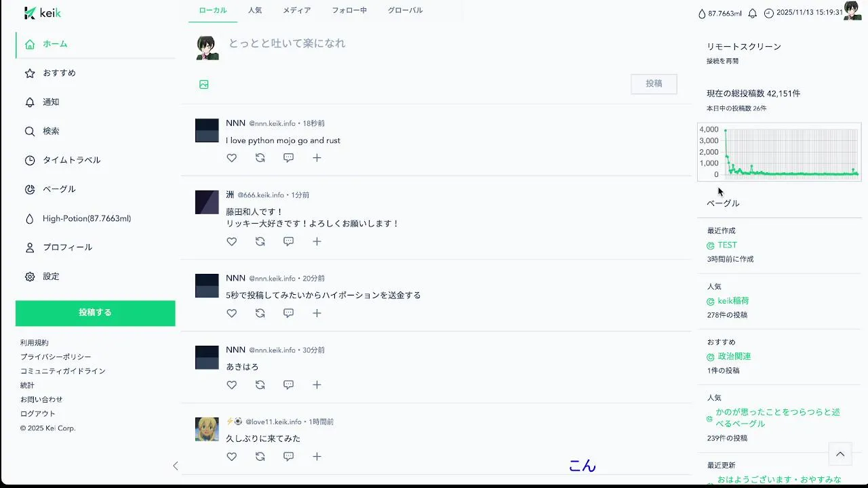Toggle like on 久しぶりに来てみた post
Viewport: 868px width, 488px height.
click(232, 456)
